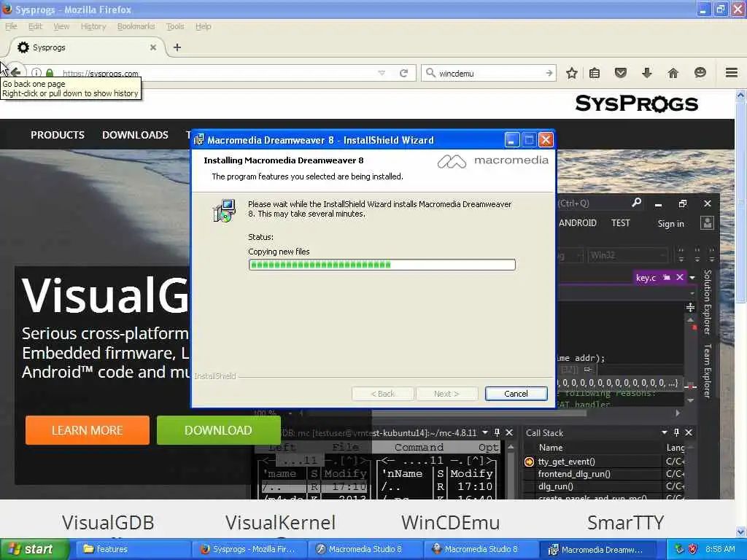This screenshot has height=560, width=747.
Task: Open the Firefox hamburger menu
Action: pos(731,72)
